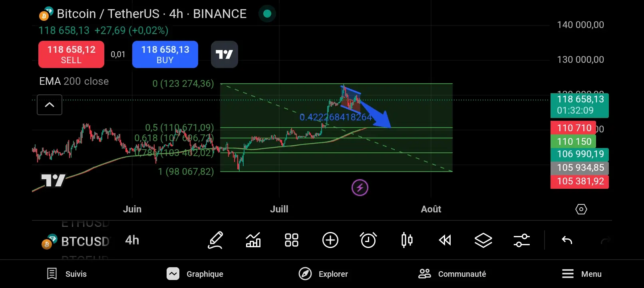Undo last action arrow

point(567,240)
